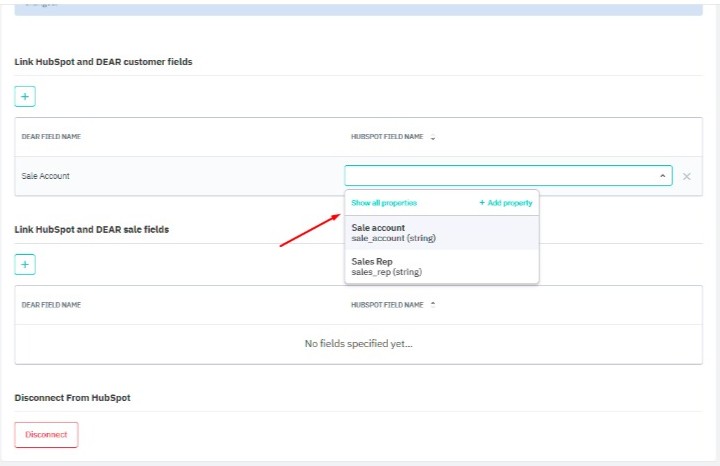Click the HubSpot field input for Sale Account
Screen dimensions: 720x466
pos(500,176)
